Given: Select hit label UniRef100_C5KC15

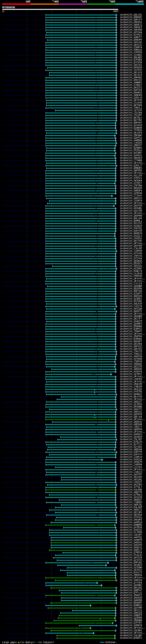Looking at the screenshot, I should [131, 351].
